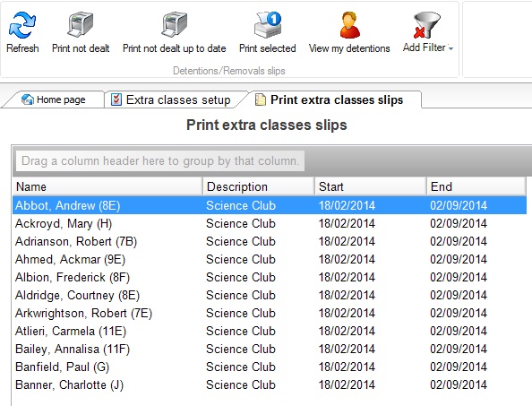Screen dimensions: 532x406
Task: Click the Home page tab house icon
Action: click(27, 99)
